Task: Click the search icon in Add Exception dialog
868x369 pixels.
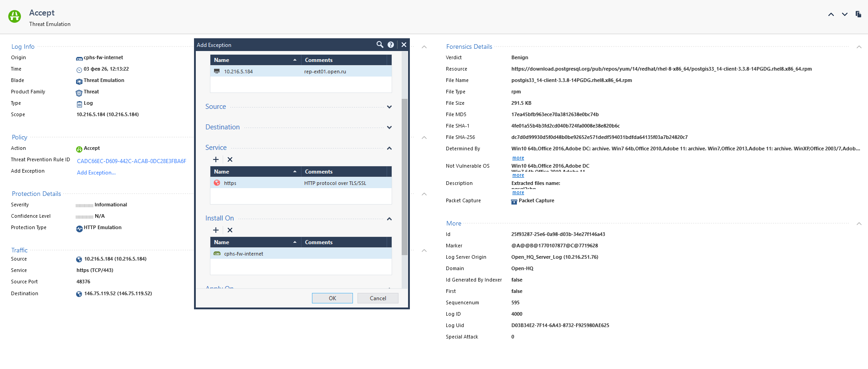Action: click(380, 45)
